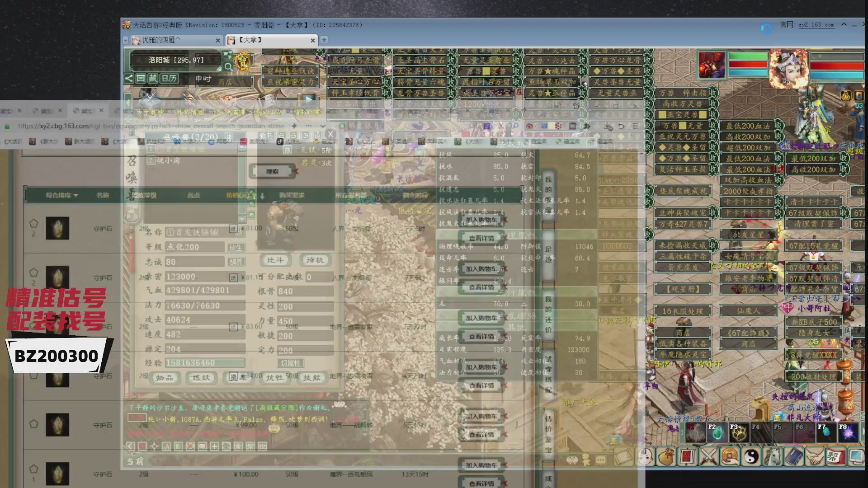Click the player portrait in top bar

click(x=789, y=69)
